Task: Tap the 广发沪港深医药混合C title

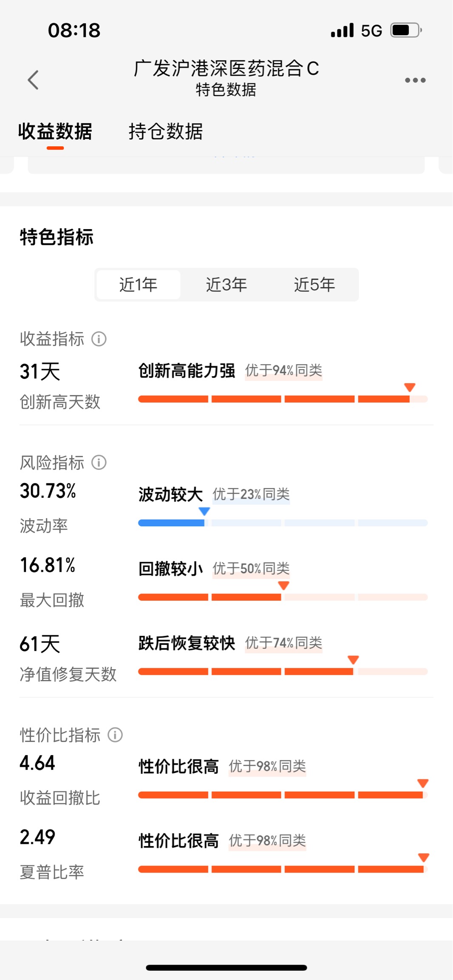Action: pos(226,68)
